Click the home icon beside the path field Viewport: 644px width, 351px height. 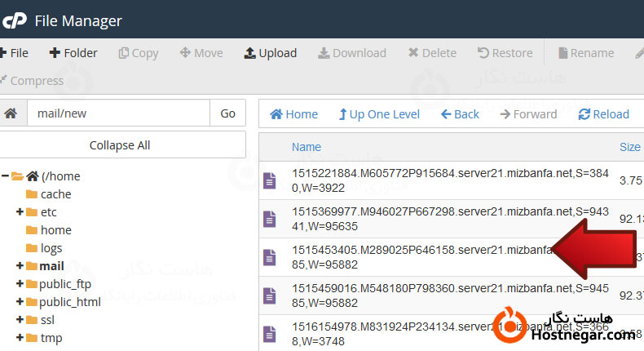click(x=11, y=113)
